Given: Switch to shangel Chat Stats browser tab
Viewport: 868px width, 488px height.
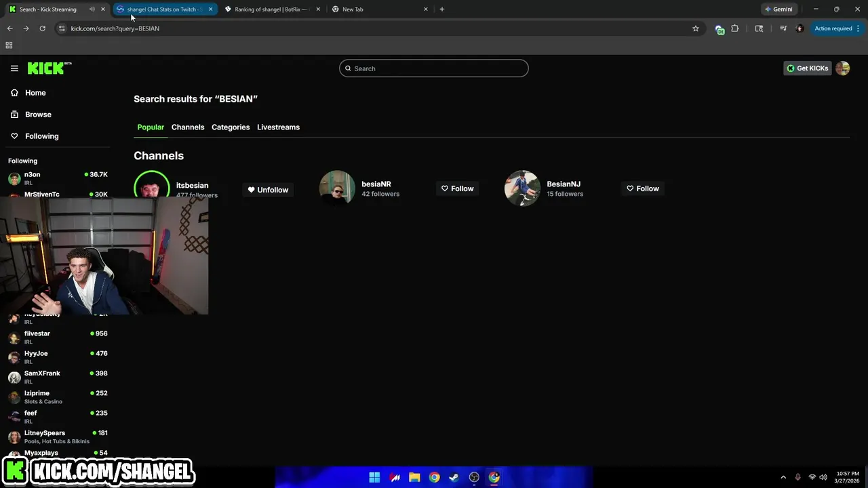Looking at the screenshot, I should tap(164, 9).
